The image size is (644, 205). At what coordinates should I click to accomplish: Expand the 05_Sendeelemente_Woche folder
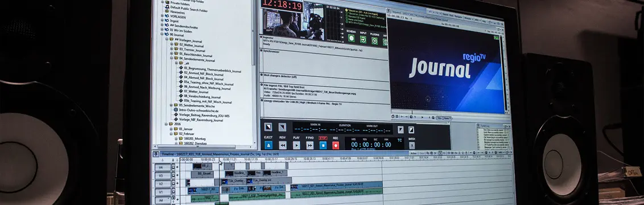pyautogui.click(x=171, y=105)
